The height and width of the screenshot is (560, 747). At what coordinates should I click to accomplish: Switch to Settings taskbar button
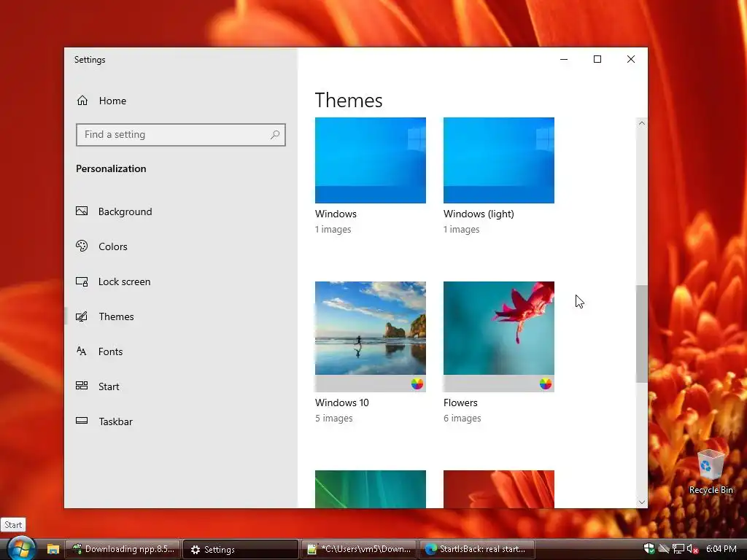[x=241, y=549]
